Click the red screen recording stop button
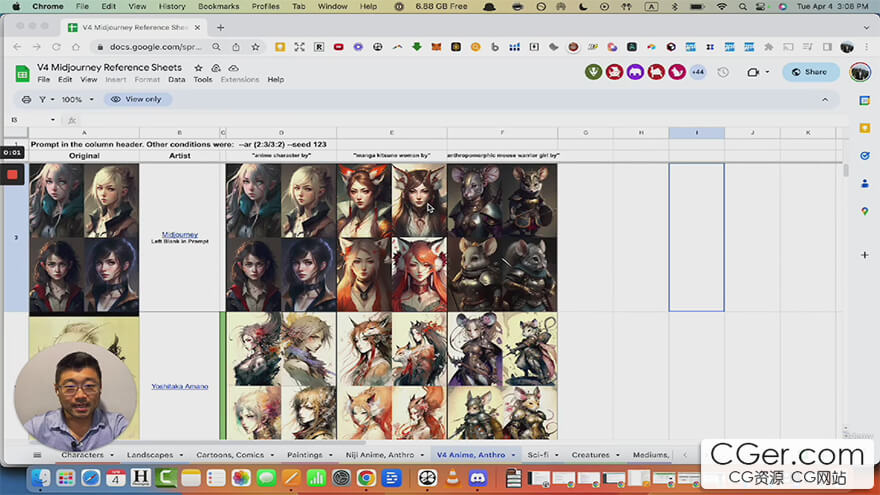The image size is (880, 495). [x=12, y=175]
